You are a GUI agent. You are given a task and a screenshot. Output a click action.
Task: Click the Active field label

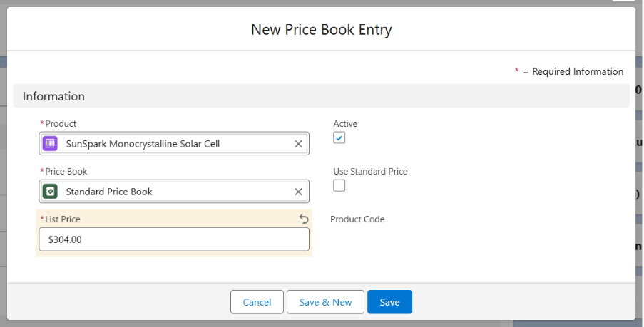coord(345,124)
